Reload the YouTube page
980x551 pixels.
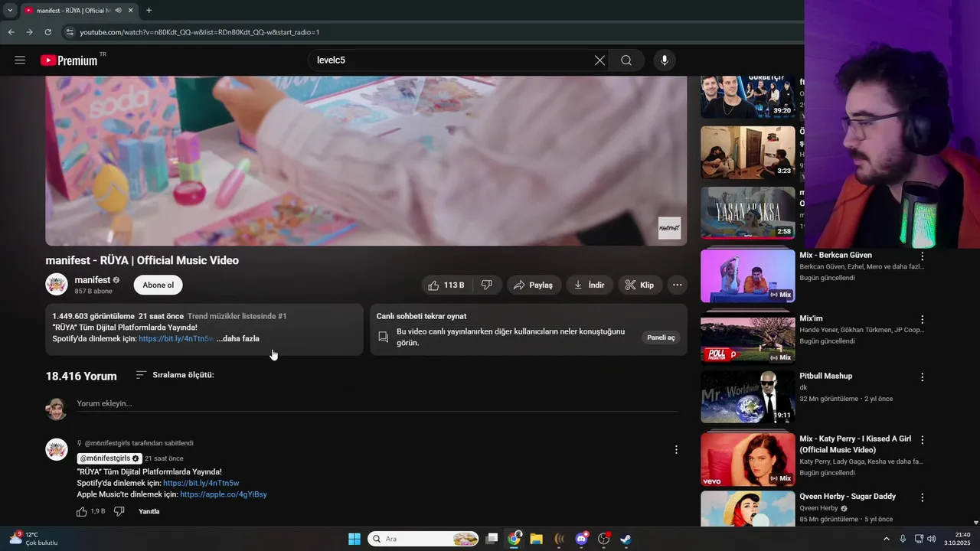(47, 32)
